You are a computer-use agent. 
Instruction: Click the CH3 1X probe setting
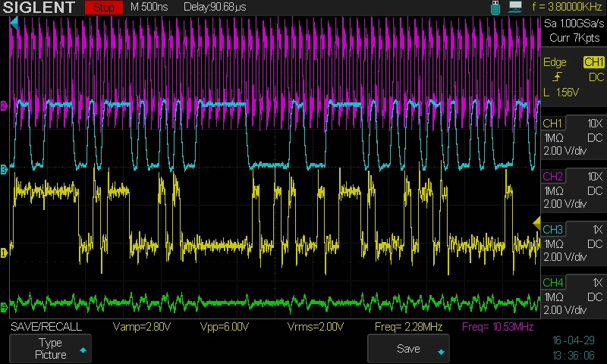(598, 229)
